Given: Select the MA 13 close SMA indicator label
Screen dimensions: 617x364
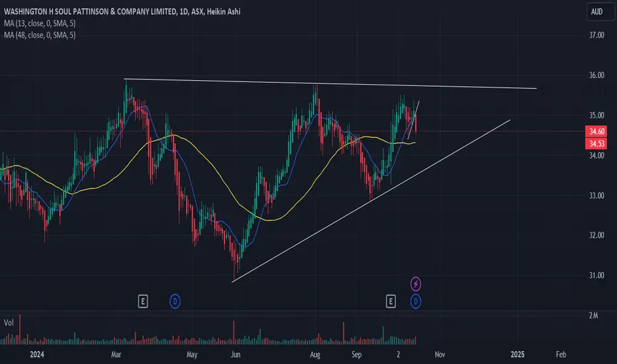Looking at the screenshot, I should [40, 23].
